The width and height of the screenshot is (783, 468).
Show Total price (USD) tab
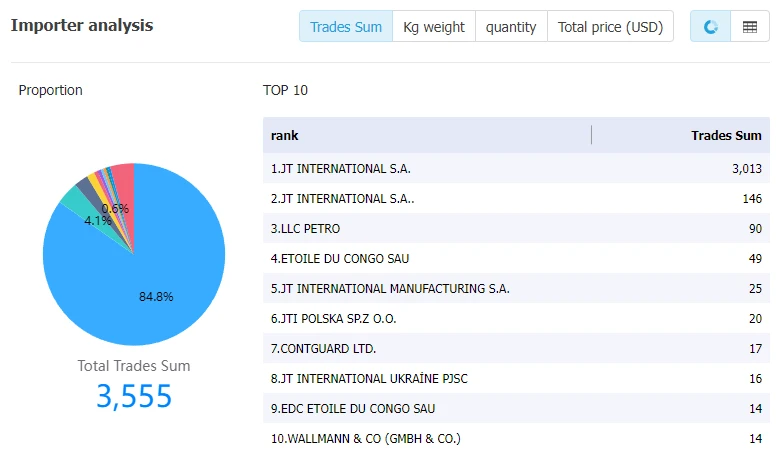pyautogui.click(x=610, y=26)
